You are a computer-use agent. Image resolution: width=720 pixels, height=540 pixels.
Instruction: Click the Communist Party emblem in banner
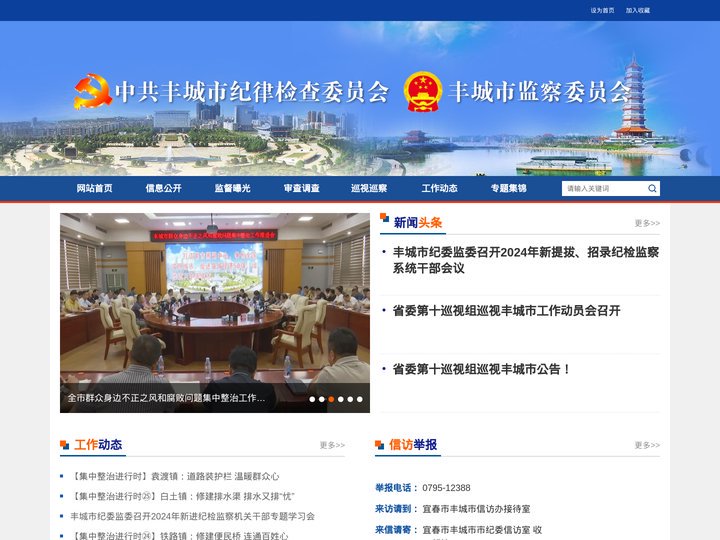point(93,92)
